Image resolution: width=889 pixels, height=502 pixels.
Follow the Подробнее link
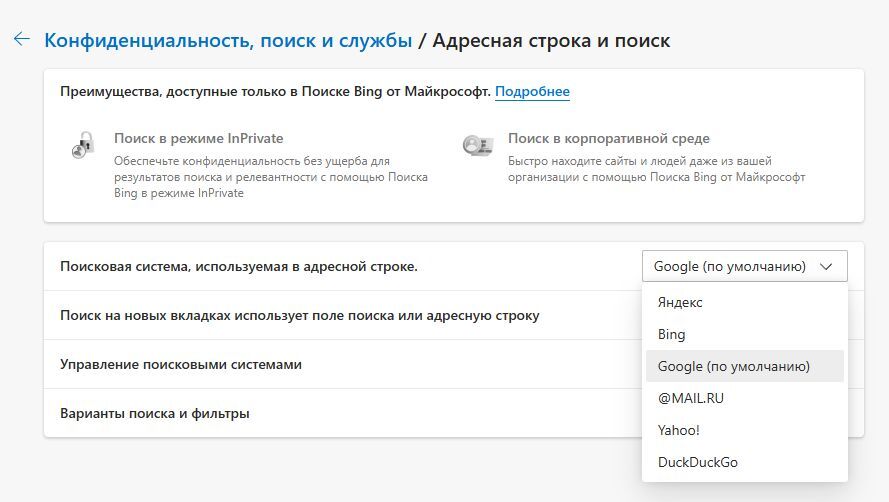(532, 92)
